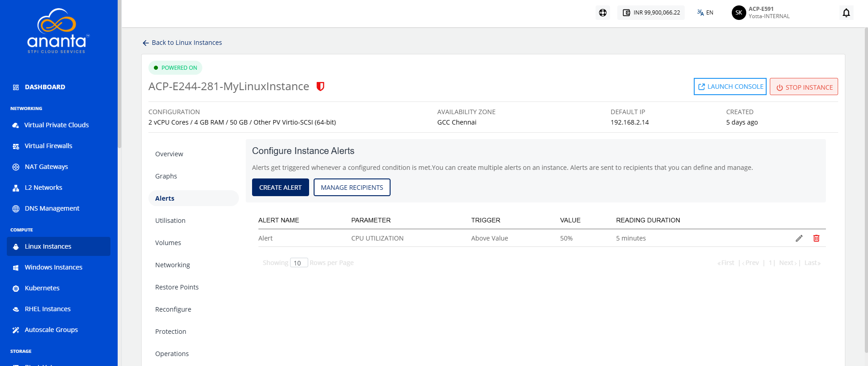Go to Kubernetes section

coord(42,288)
